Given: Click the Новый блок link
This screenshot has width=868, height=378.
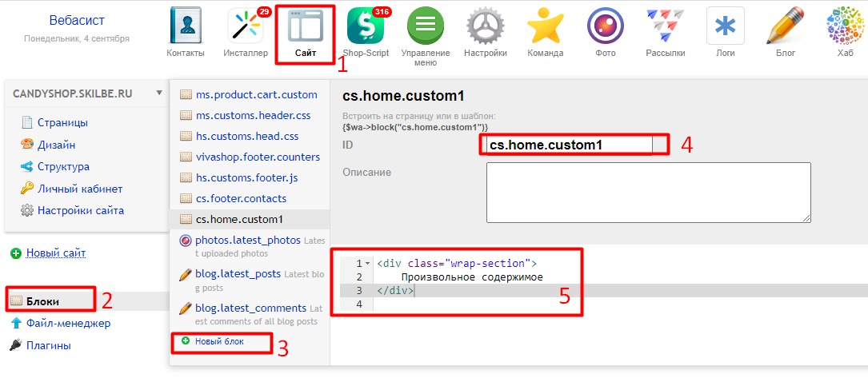Looking at the screenshot, I should coord(219,341).
